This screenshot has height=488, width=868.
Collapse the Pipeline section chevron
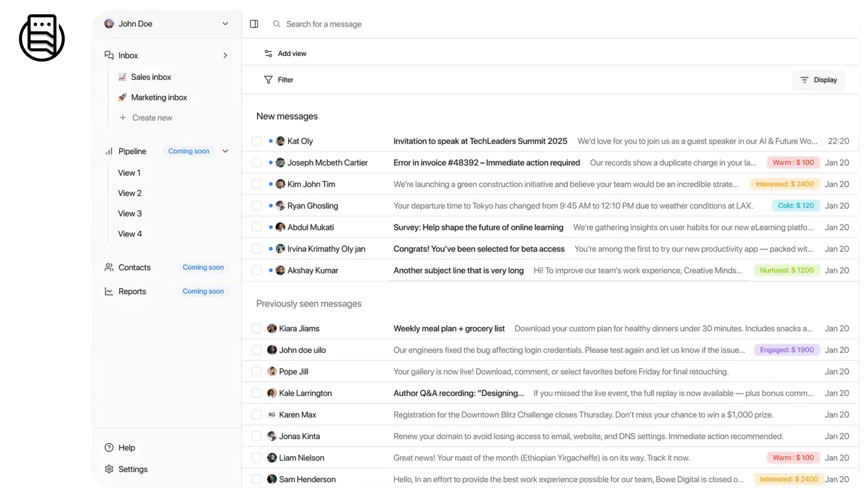pyautogui.click(x=225, y=151)
